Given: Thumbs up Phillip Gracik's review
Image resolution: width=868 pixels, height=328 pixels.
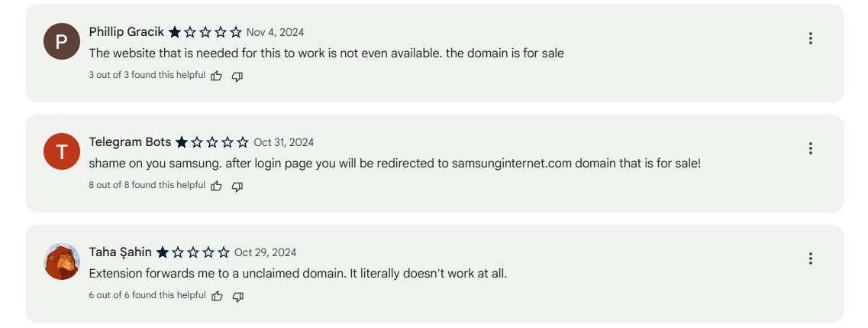Looking at the screenshot, I should point(217,76).
